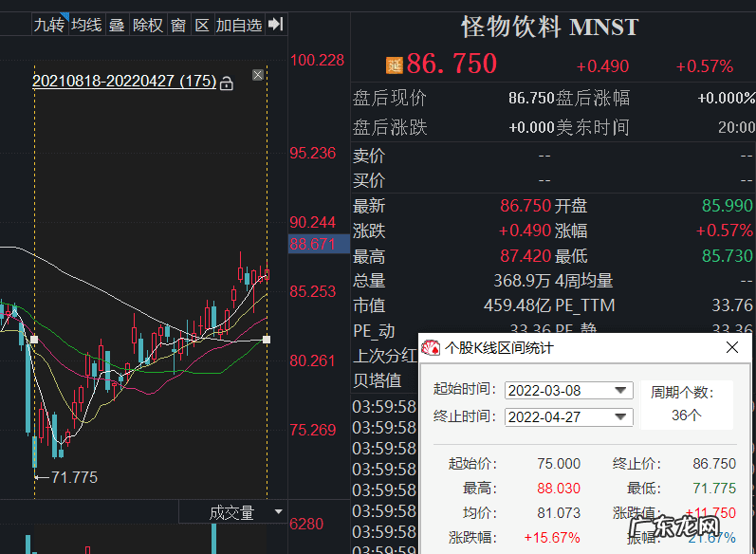Click the 88.671 price axis highlight
Image resolution: width=756 pixels, height=554 pixels.
[319, 244]
